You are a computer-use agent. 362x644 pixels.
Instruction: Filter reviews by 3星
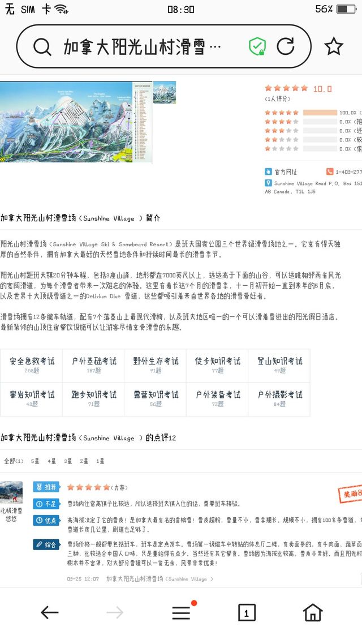pyautogui.click(x=68, y=461)
